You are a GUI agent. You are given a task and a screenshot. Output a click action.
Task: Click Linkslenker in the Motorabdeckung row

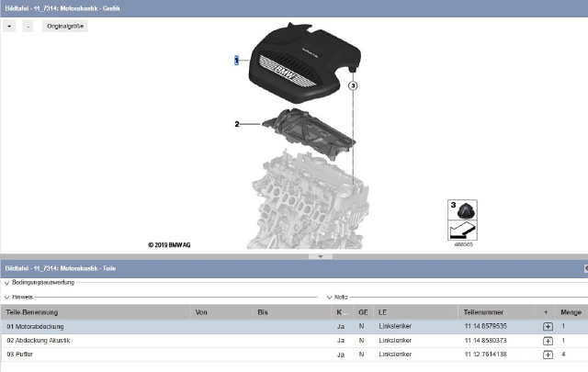395,326
